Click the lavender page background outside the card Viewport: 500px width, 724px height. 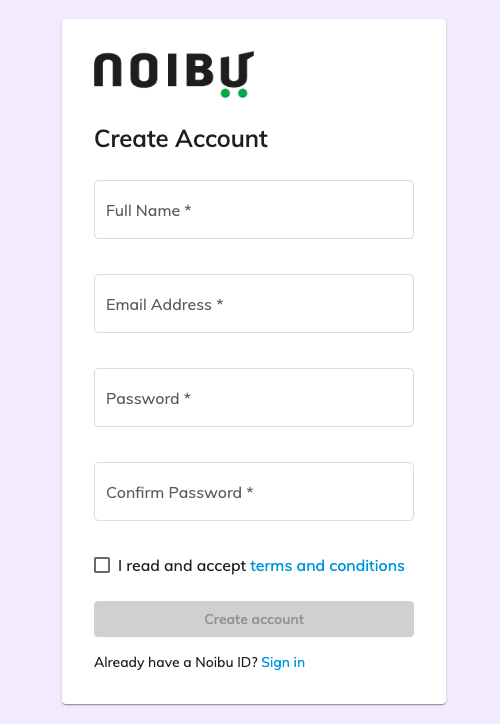28,362
